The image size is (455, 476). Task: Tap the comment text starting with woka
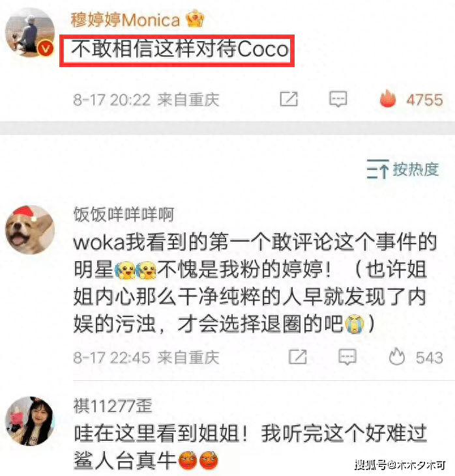coord(255,283)
